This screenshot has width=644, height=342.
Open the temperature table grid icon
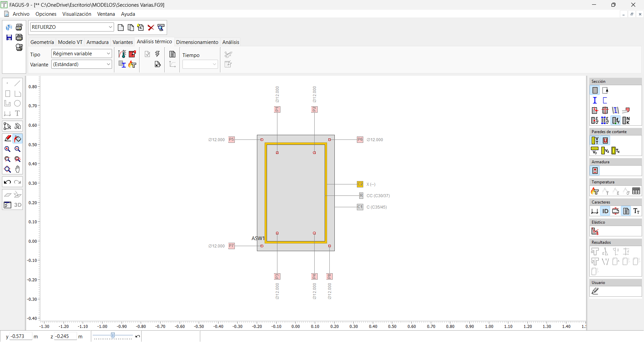click(x=636, y=191)
